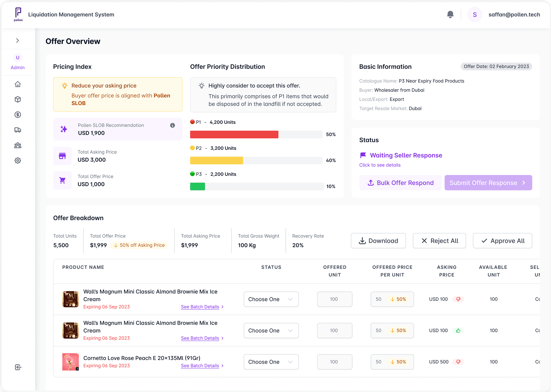Open the users group icon in sidebar
Viewport: 551px width, 392px height.
point(18,145)
